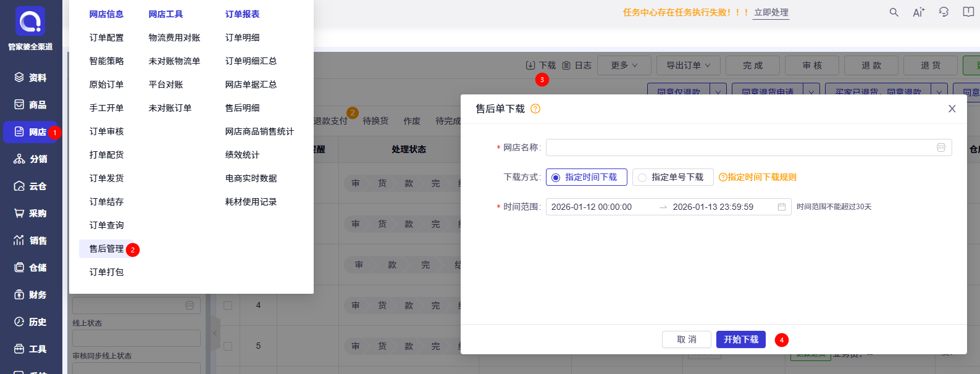Open arrow beside 同意退货申请 button
980x374 pixels.
click(x=811, y=91)
